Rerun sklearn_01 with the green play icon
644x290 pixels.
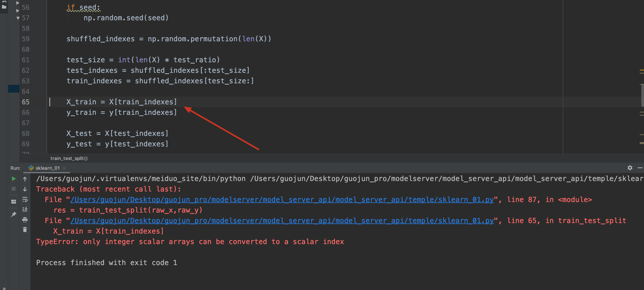coord(14,179)
